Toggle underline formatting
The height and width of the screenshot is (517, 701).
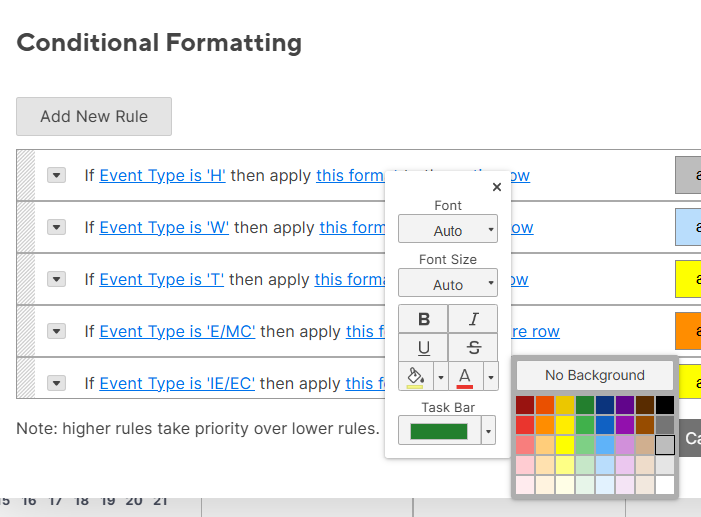tap(423, 347)
